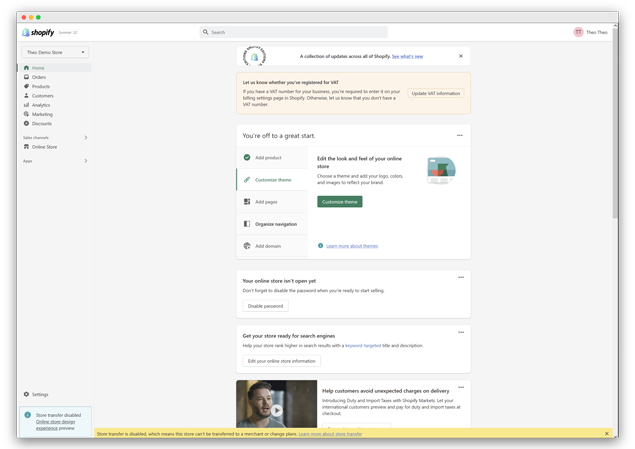The image size is (635, 449).
Task: Open the Theo Theo account avatar
Action: coord(578,32)
